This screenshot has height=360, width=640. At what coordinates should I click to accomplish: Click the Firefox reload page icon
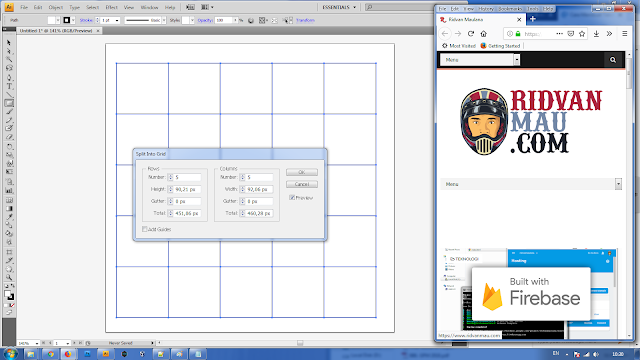pyautogui.click(x=471, y=34)
